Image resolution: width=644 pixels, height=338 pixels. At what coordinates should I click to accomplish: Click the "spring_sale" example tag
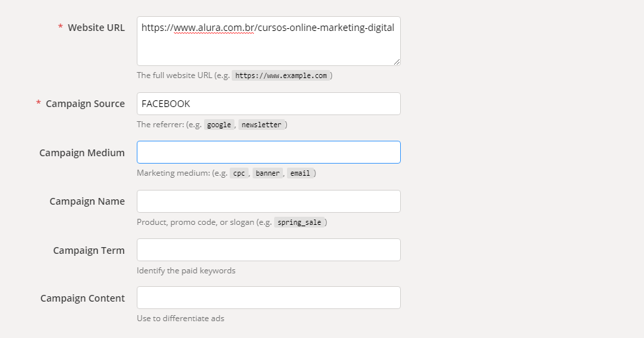tap(299, 222)
